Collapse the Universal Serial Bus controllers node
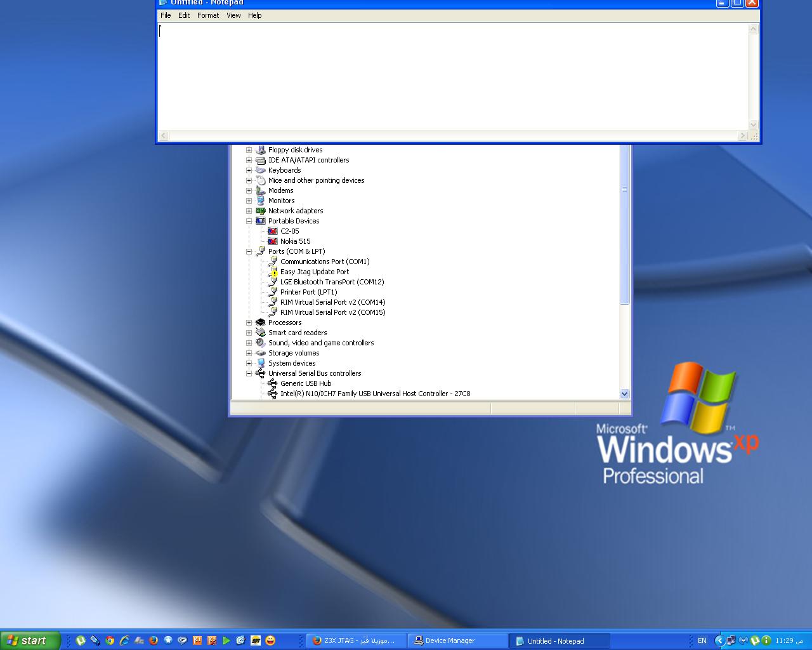The height and width of the screenshot is (650, 812). (249, 373)
